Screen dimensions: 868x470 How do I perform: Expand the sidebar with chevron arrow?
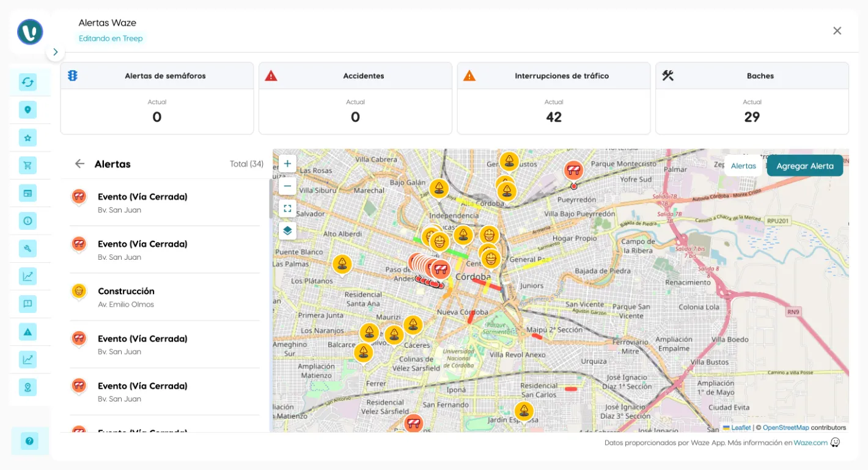pyautogui.click(x=56, y=52)
